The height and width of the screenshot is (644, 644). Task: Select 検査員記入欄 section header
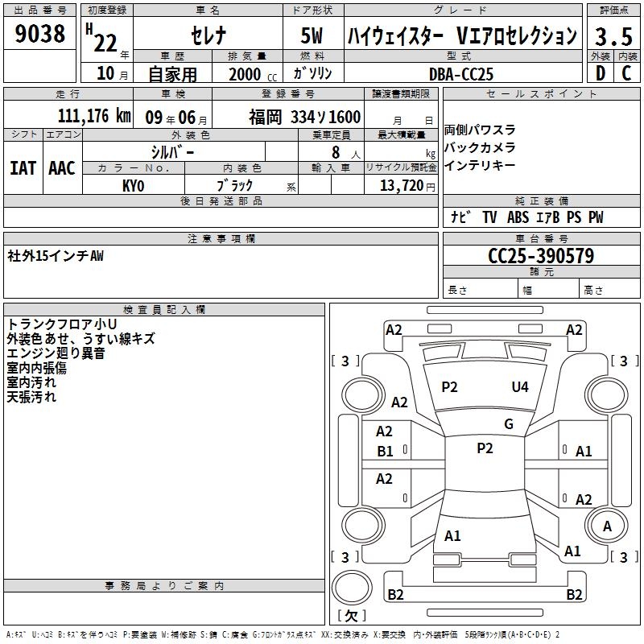(164, 310)
